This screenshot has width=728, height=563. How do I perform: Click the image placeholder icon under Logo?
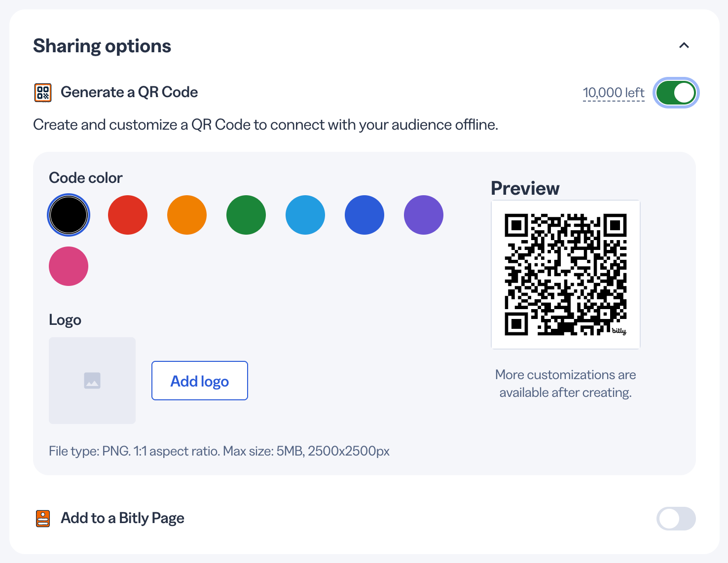(92, 381)
